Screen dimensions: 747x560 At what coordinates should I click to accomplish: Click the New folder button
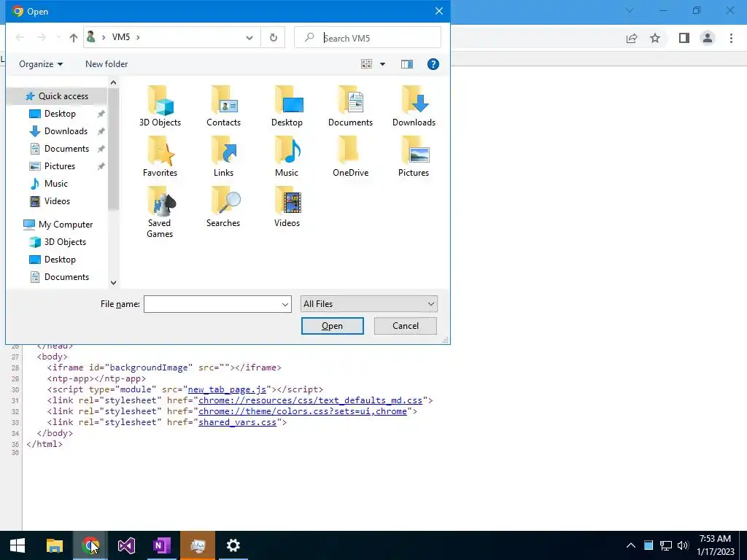[107, 64]
